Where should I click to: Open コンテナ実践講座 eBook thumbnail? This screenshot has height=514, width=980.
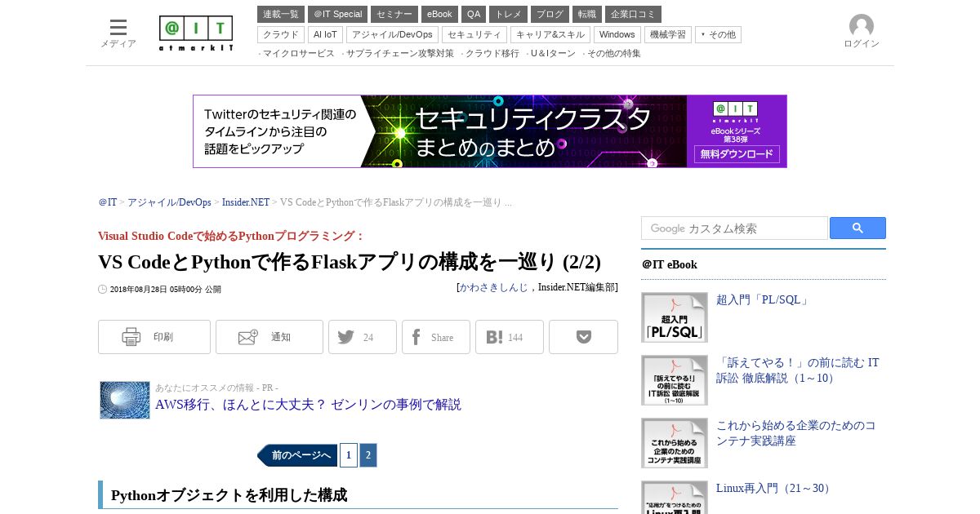coord(675,443)
